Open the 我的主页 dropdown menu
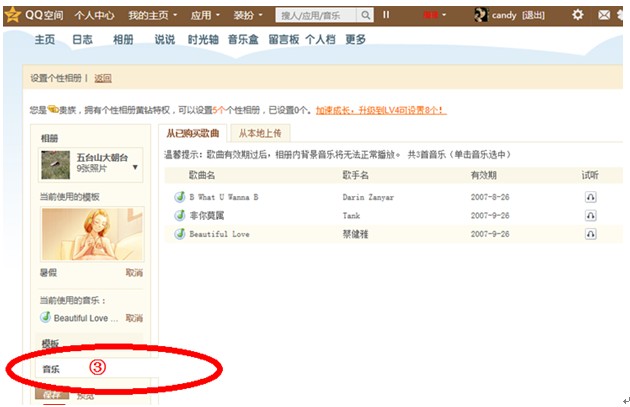630x407 pixels. [x=152, y=15]
